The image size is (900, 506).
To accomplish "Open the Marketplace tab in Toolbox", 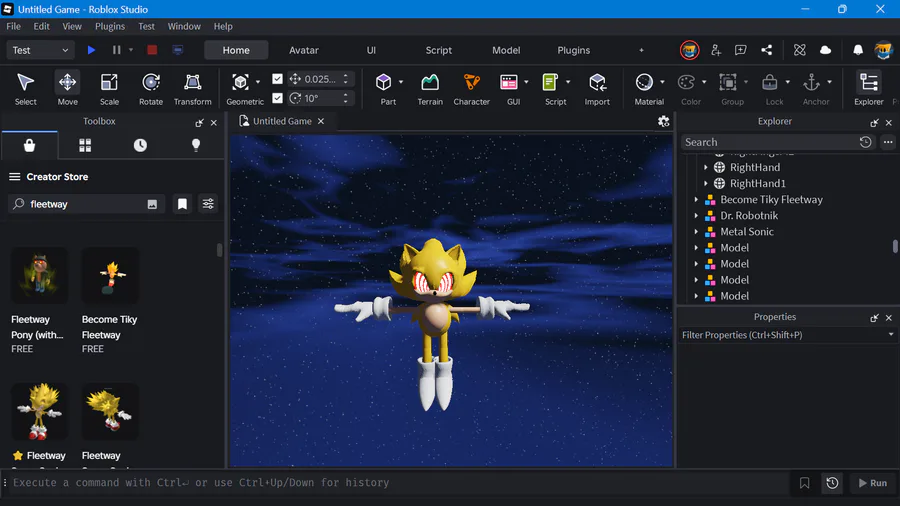I will [29, 145].
